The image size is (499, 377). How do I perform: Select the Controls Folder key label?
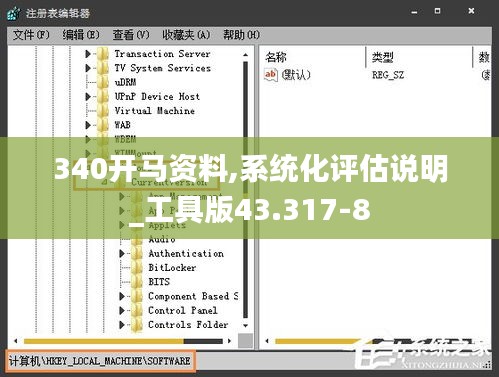[x=188, y=325]
